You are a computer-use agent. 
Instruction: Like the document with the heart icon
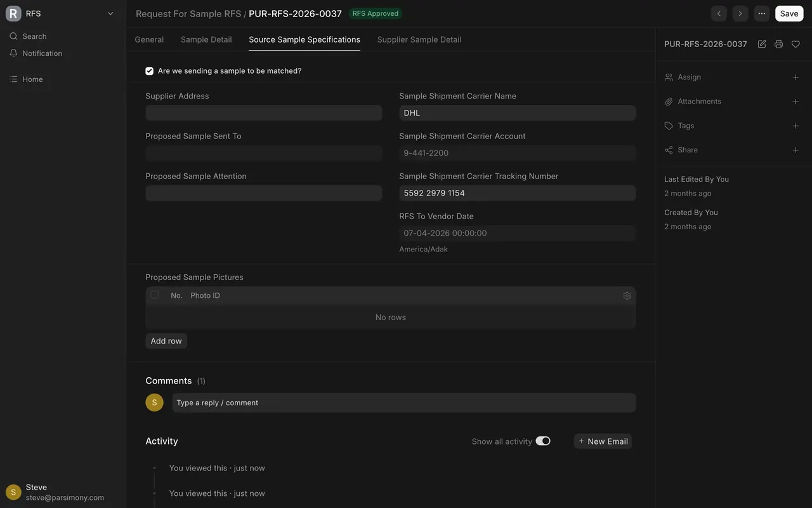coord(796,44)
